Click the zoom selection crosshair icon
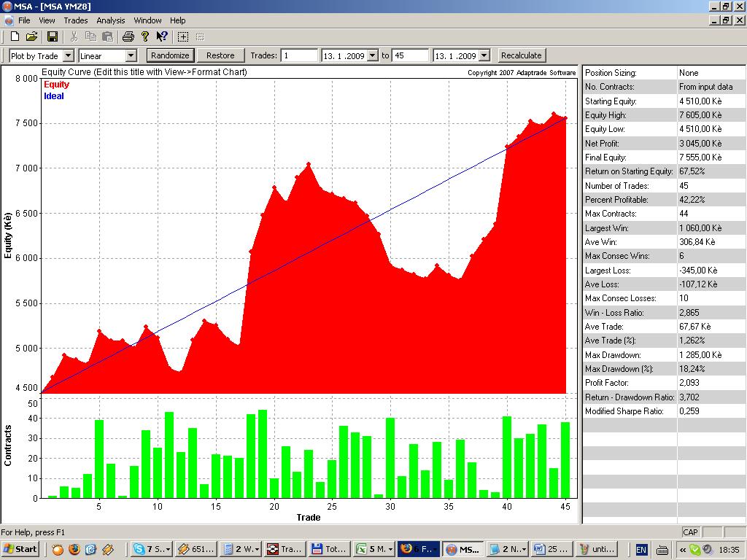 [x=183, y=36]
